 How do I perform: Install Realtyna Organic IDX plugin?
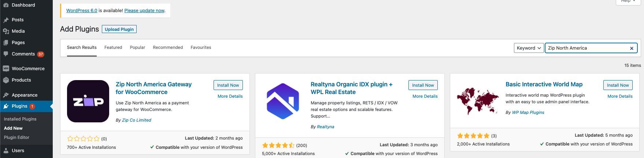(423, 85)
